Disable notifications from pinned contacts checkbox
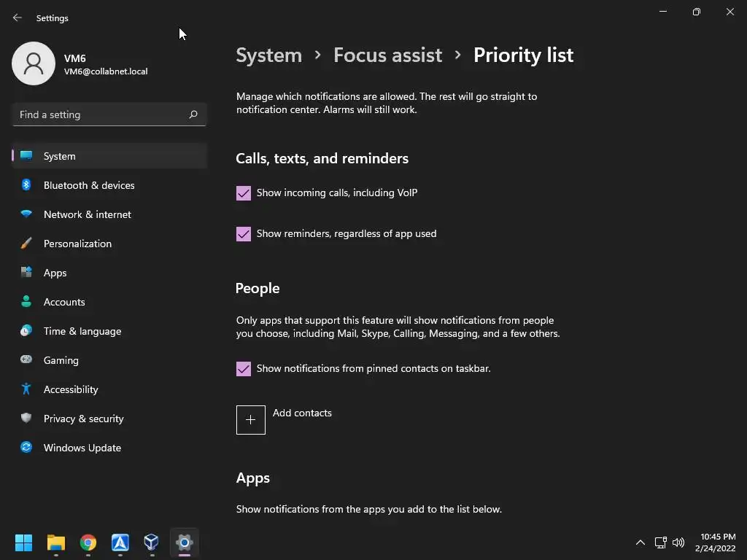This screenshot has height=560, width=747. (x=244, y=369)
